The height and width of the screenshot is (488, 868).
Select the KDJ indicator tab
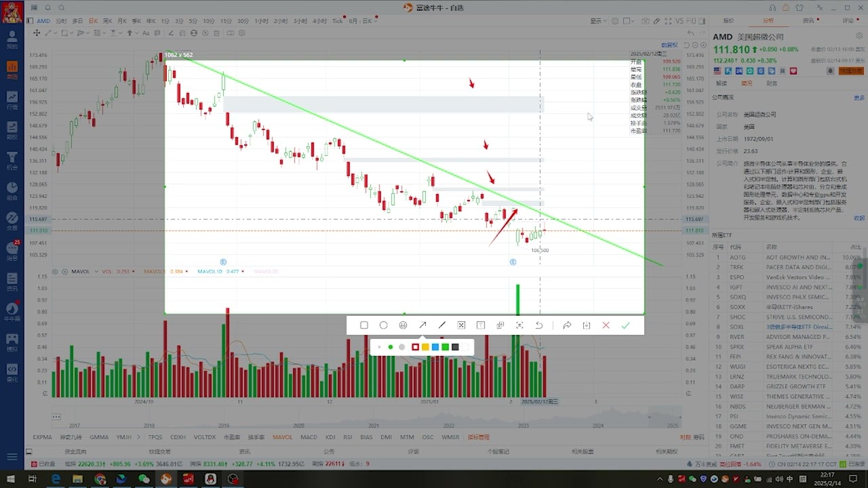click(x=330, y=437)
